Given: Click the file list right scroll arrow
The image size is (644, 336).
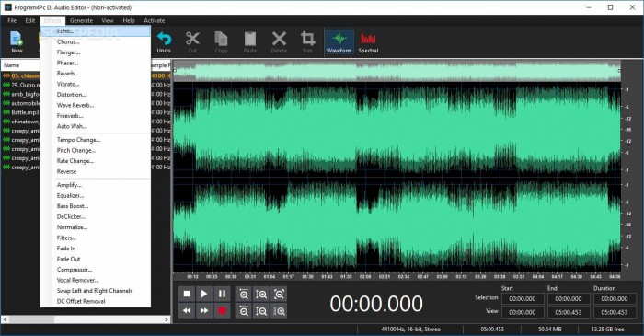Looking at the screenshot, I should pos(167,319).
